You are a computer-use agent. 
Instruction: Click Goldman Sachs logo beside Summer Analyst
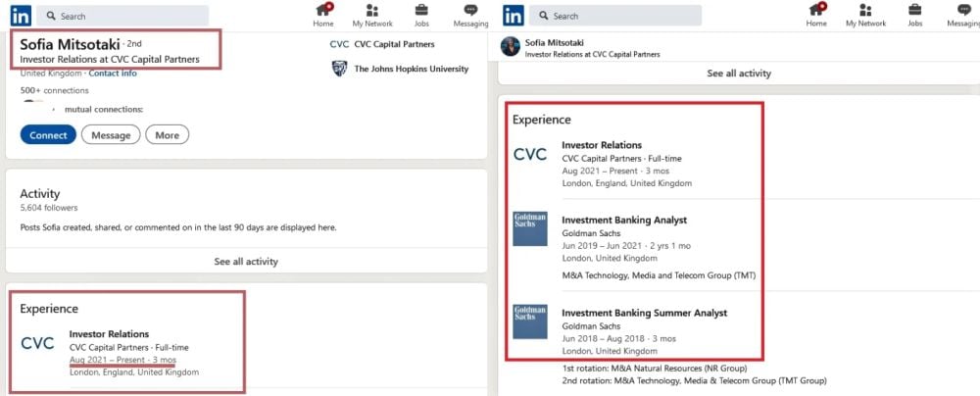tap(530, 322)
